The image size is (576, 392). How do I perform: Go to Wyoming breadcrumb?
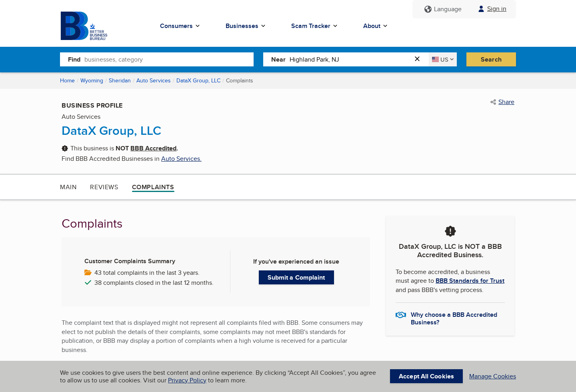92,81
